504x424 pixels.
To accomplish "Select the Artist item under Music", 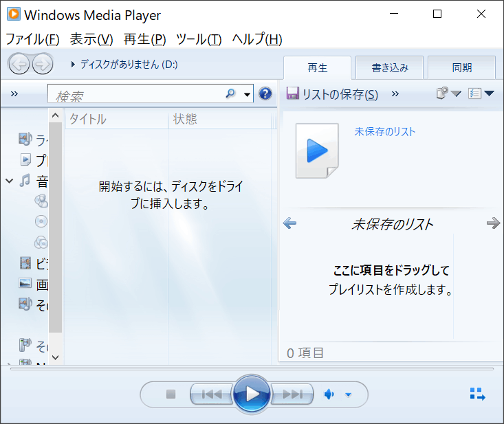I will coord(41,201).
